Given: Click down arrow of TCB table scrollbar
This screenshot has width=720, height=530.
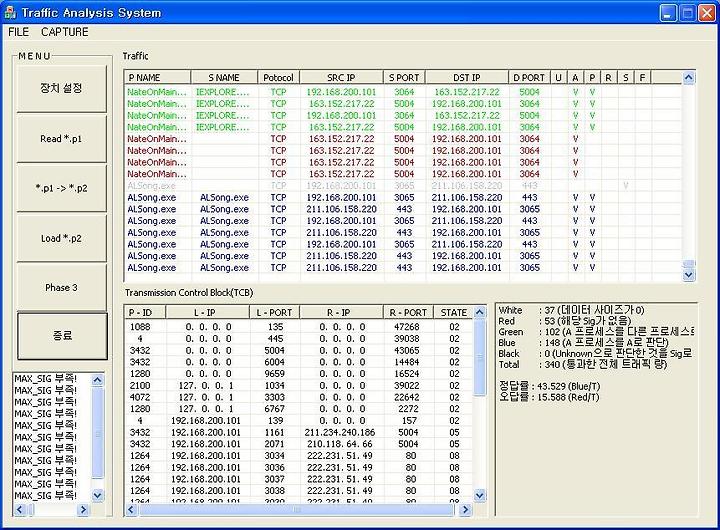Looking at the screenshot, I should click(x=479, y=496).
